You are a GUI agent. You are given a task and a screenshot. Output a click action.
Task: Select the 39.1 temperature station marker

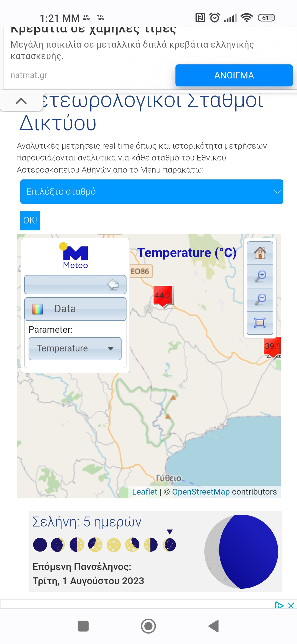point(272,347)
